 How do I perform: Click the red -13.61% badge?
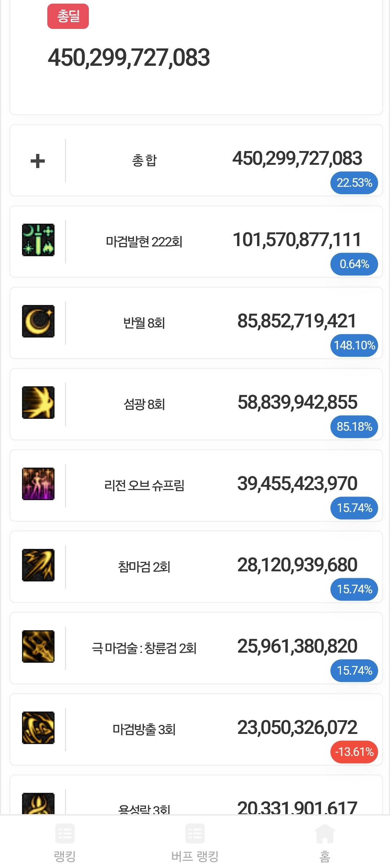tap(354, 752)
